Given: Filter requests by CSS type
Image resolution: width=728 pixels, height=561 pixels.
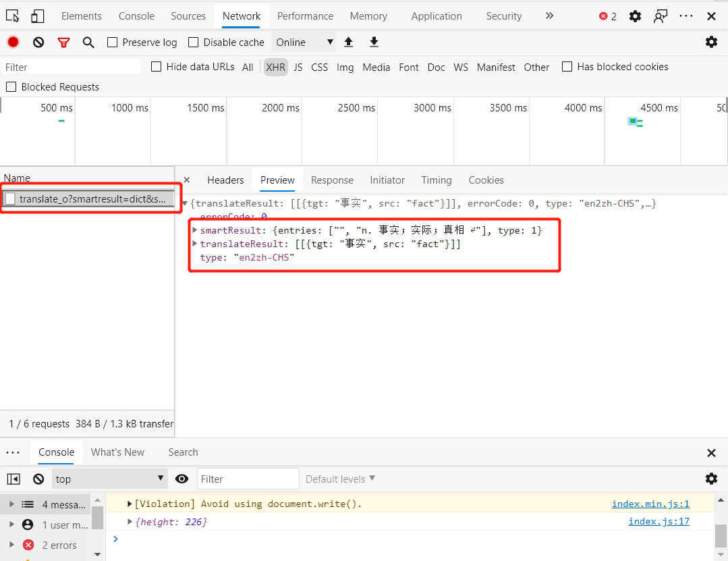Looking at the screenshot, I should [x=319, y=68].
